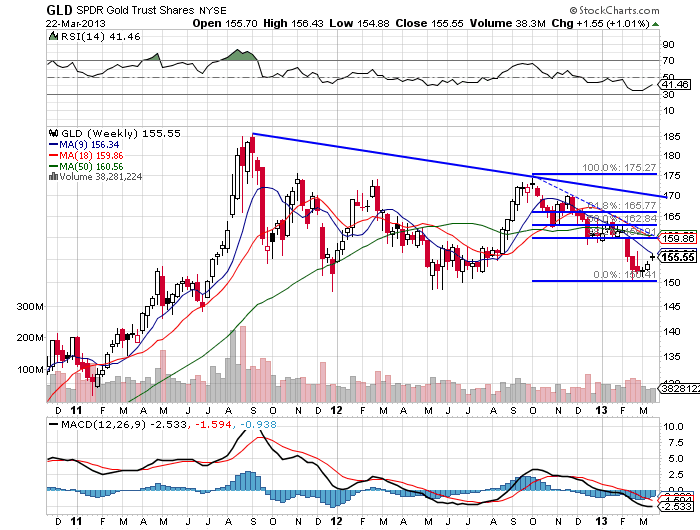This screenshot has height=530, width=700.
Task: Click the 300M volume axis label
Action: (30, 307)
